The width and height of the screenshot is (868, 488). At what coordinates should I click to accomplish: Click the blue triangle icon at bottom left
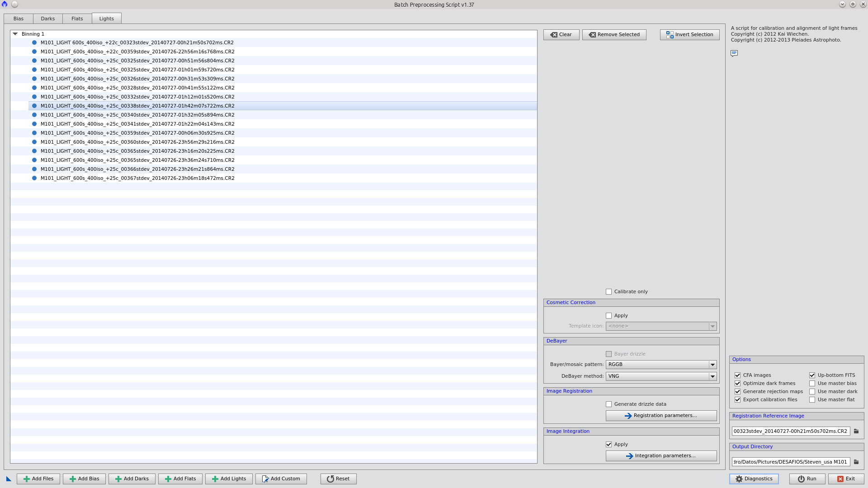(x=9, y=479)
